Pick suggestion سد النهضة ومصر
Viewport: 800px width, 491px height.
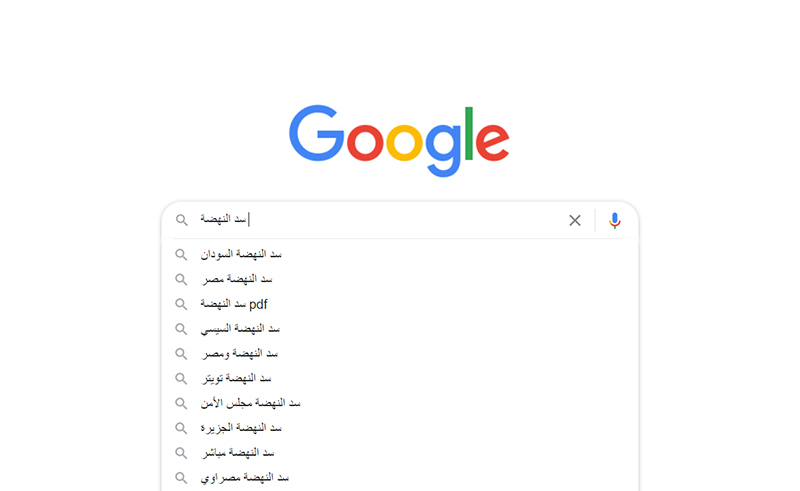(400, 354)
